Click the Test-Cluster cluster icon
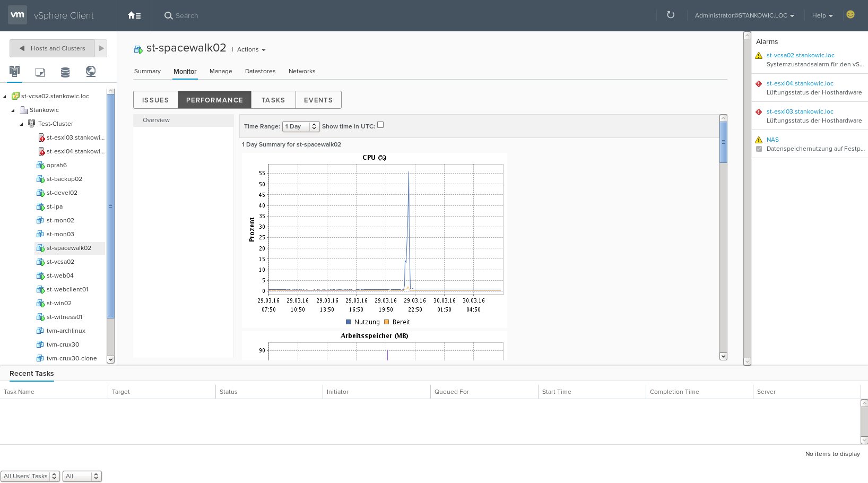868x483 pixels. (31, 124)
